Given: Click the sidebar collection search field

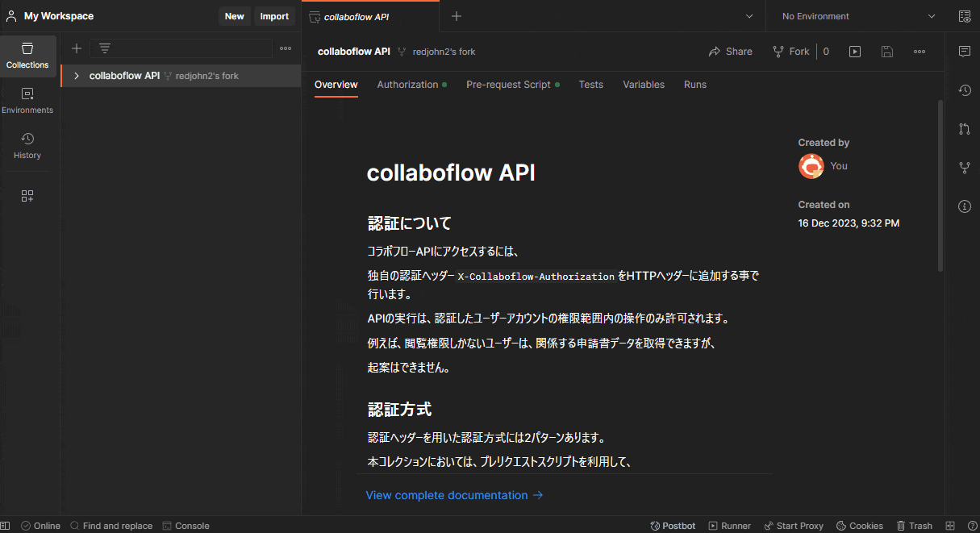Looking at the screenshot, I should coord(181,48).
